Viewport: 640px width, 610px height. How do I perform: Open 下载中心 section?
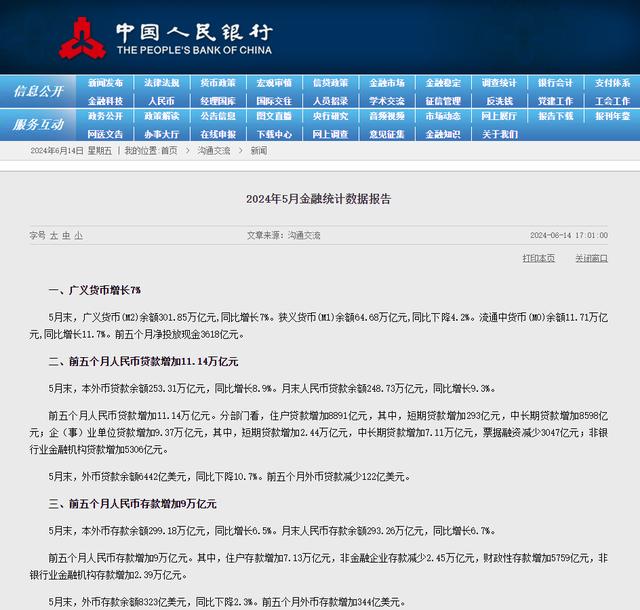274,134
